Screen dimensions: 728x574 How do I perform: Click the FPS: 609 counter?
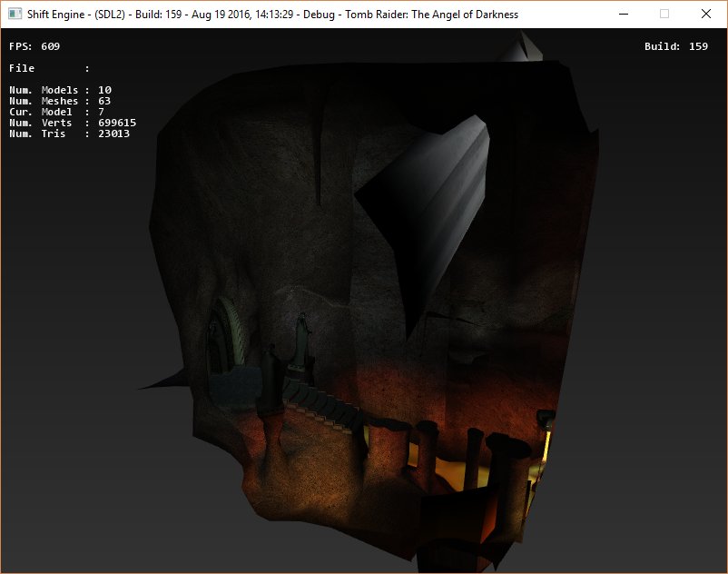34,46
